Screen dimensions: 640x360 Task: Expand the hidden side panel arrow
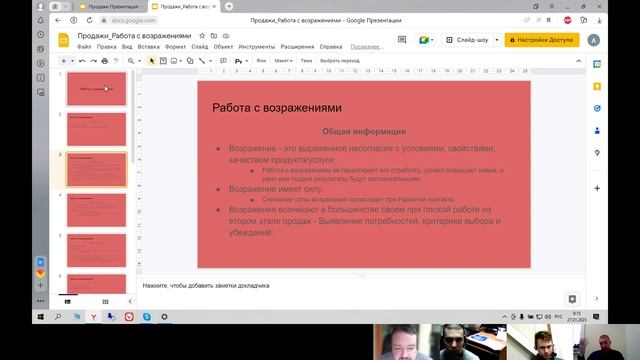pos(596,299)
